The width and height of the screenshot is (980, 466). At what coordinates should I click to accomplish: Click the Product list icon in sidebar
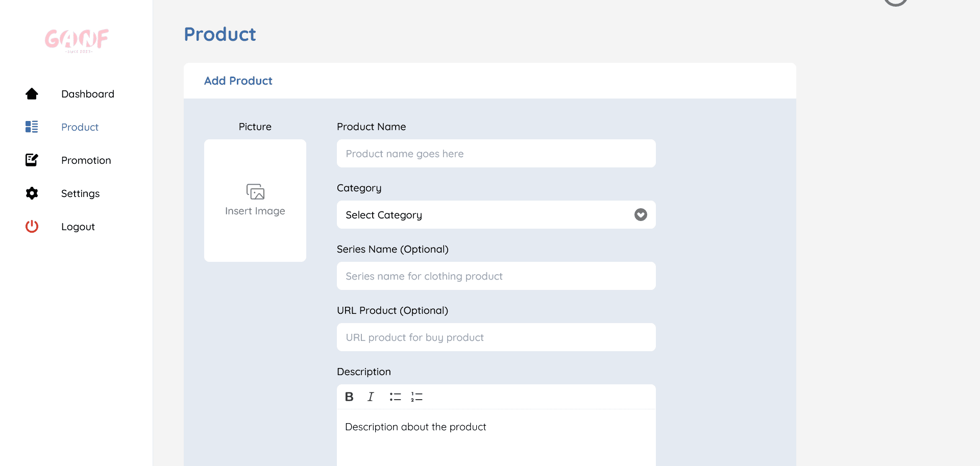[x=32, y=127]
